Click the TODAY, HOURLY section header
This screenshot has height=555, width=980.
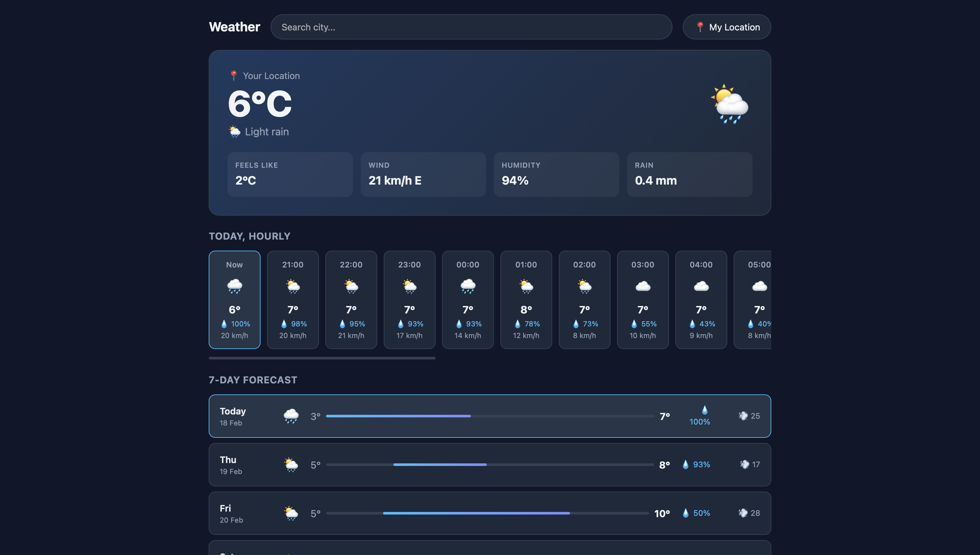tap(250, 236)
